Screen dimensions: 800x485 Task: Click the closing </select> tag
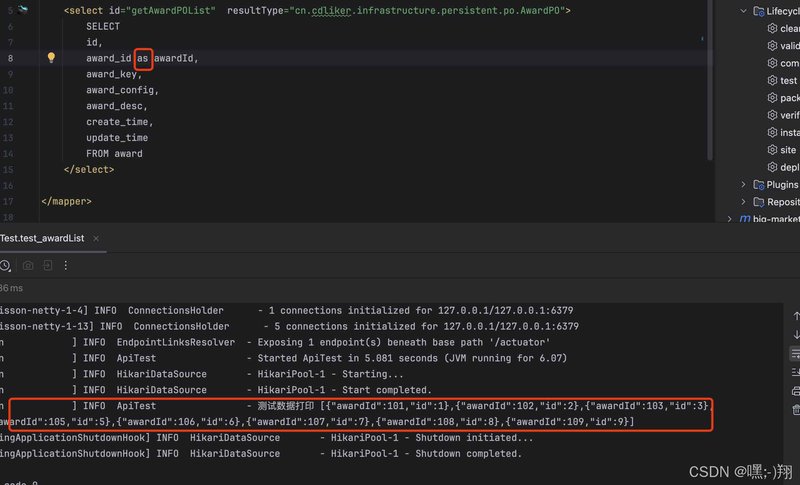pyautogui.click(x=89, y=169)
